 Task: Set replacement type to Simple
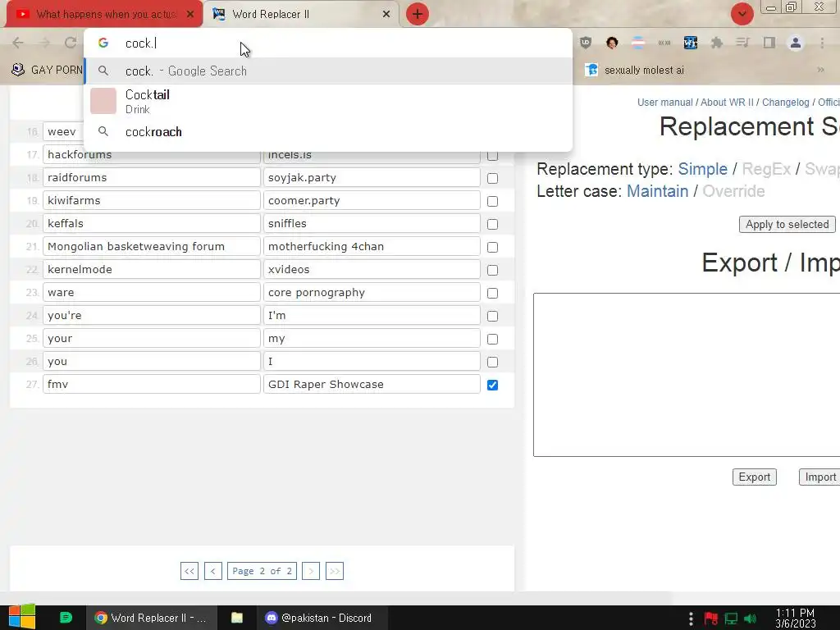[703, 169]
